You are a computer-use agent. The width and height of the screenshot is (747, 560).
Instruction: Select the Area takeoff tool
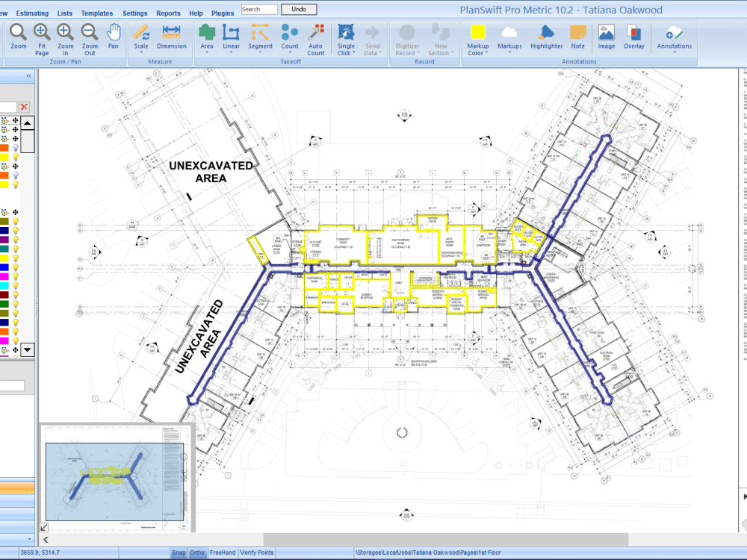[x=207, y=37]
